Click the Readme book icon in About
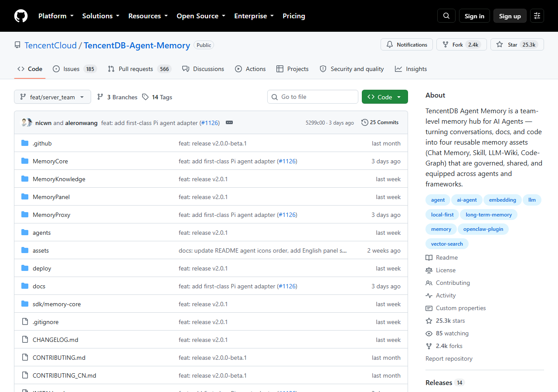This screenshot has width=558, height=392. 429,257
